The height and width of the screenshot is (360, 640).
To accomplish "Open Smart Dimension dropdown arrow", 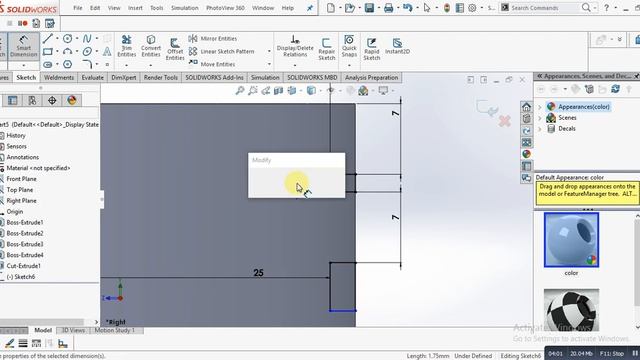I will 24,65.
